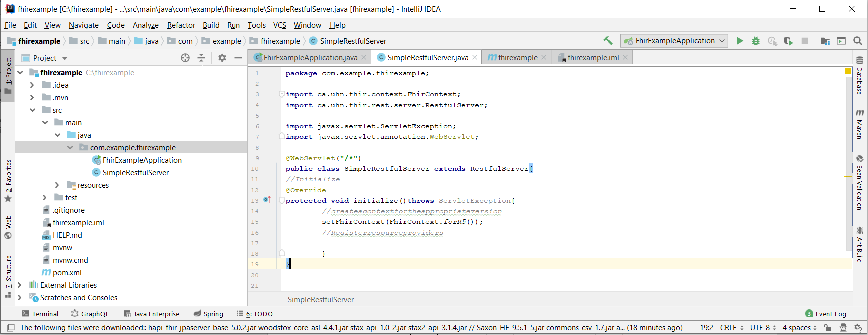This screenshot has width=868, height=335.
Task: Click the Debug bug icon
Action: coord(756,41)
